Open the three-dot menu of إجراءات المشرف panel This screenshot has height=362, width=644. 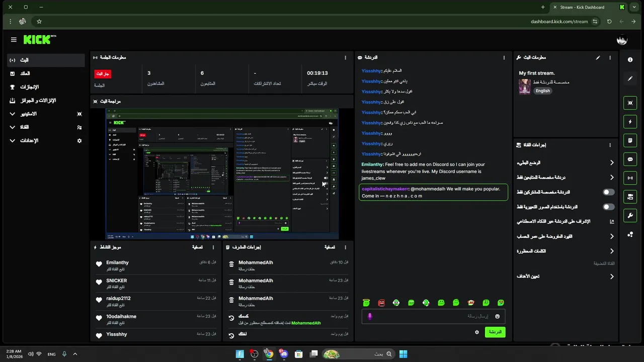(x=345, y=247)
